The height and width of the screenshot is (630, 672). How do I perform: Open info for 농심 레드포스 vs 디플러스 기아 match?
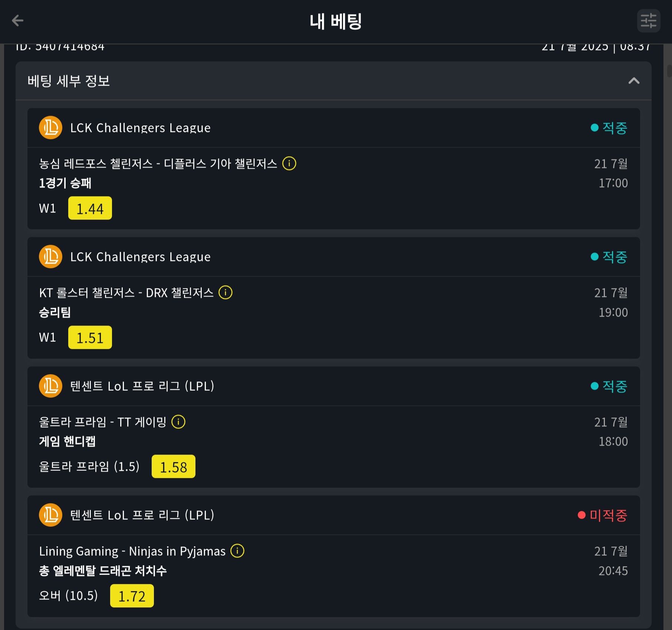point(289,164)
